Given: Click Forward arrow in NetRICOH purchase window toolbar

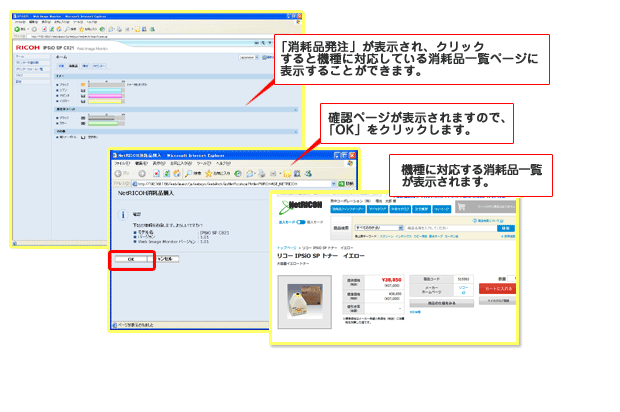Looking at the screenshot, I should pyautogui.click(x=142, y=174).
